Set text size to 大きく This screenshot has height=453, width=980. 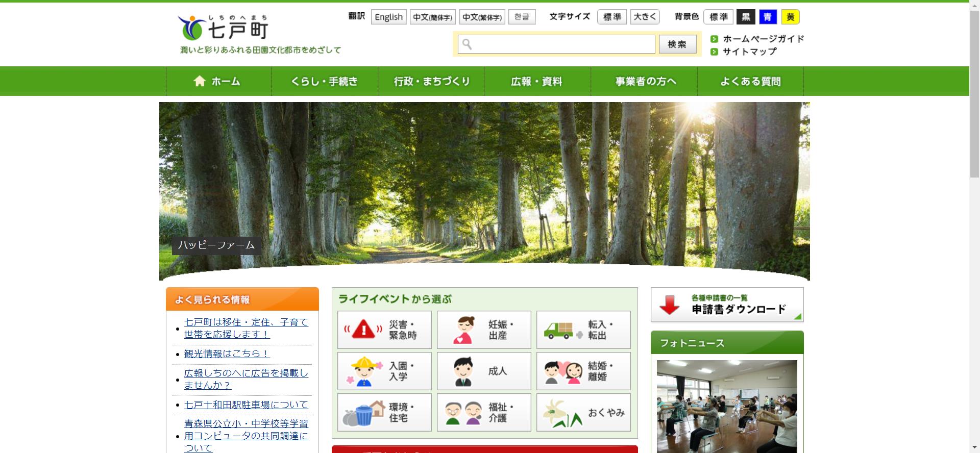(x=645, y=17)
